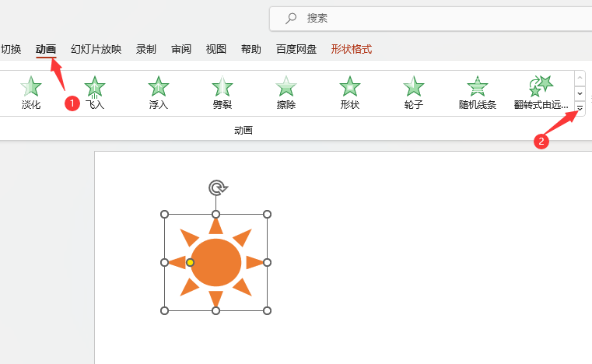The height and width of the screenshot is (364, 592).
Task: Open the 百度网盘 (Baidu Netdisk) tab
Action: coord(296,49)
